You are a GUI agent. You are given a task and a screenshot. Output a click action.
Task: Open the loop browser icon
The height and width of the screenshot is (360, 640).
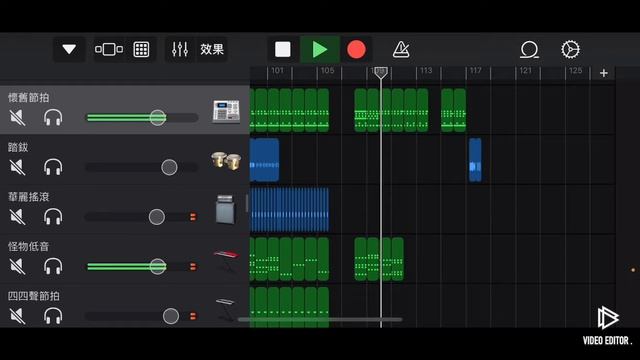pos(529,49)
